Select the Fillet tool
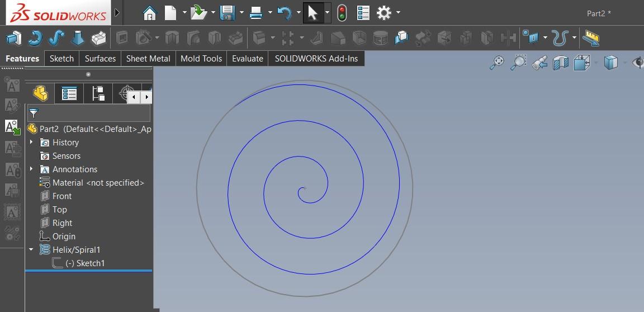Viewport: 644px width, 312px height. (x=259, y=38)
